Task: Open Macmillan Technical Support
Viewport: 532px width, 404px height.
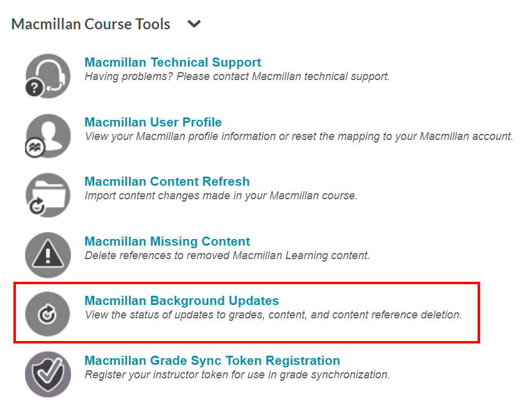Action: (x=173, y=62)
